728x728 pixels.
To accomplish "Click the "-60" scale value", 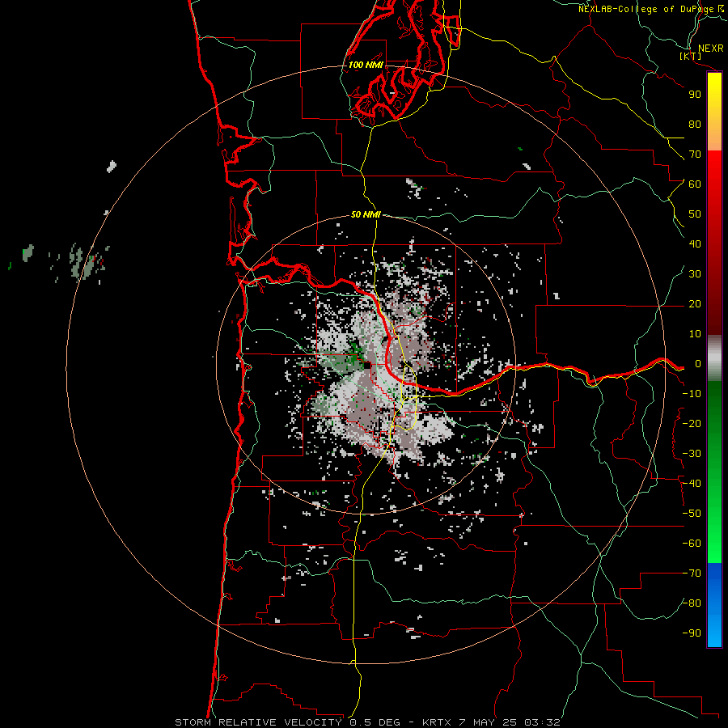I will (692, 544).
